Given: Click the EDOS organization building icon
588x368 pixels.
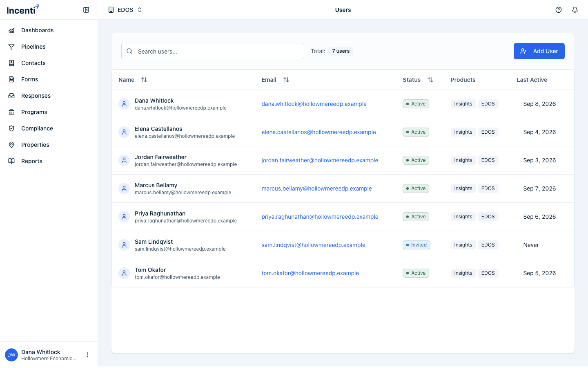Looking at the screenshot, I should pos(111,10).
